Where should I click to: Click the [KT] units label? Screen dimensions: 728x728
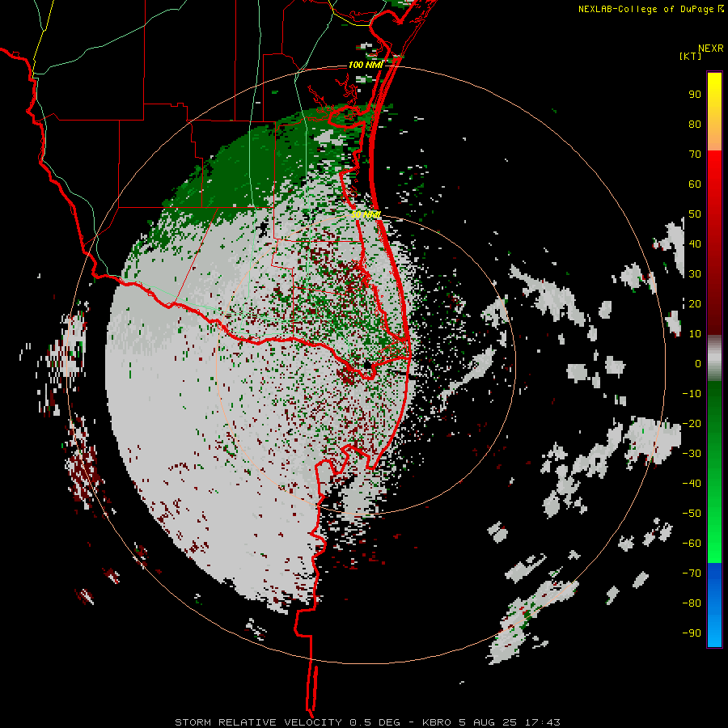(x=690, y=56)
